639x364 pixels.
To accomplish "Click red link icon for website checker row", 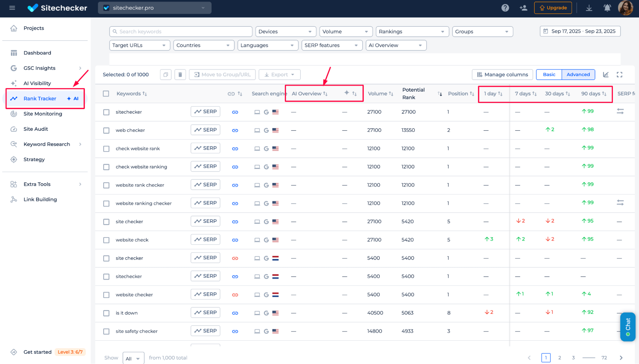I will [x=235, y=295].
